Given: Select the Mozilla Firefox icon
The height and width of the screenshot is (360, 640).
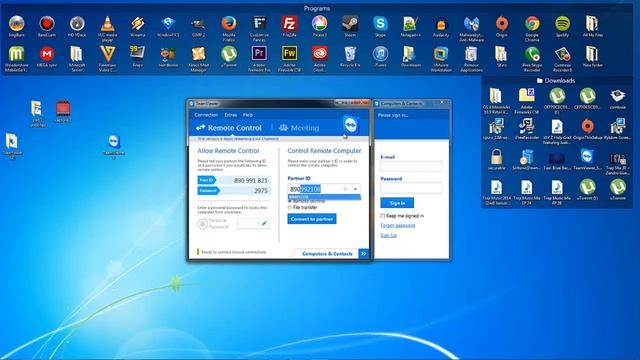Looking at the screenshot, I should click(x=229, y=29).
